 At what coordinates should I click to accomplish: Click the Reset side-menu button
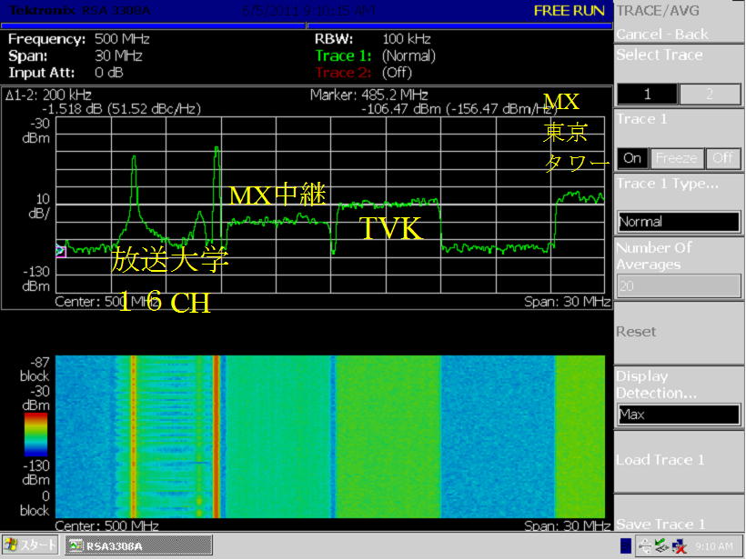(x=679, y=333)
